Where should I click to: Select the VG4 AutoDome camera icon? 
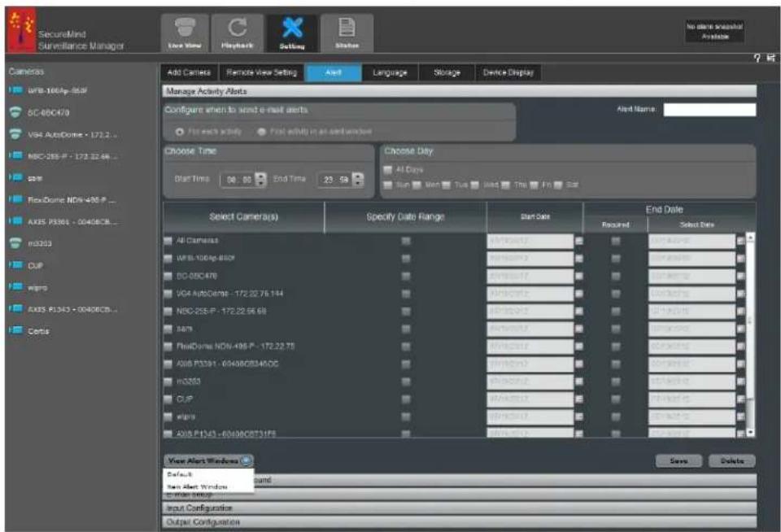pos(16,134)
